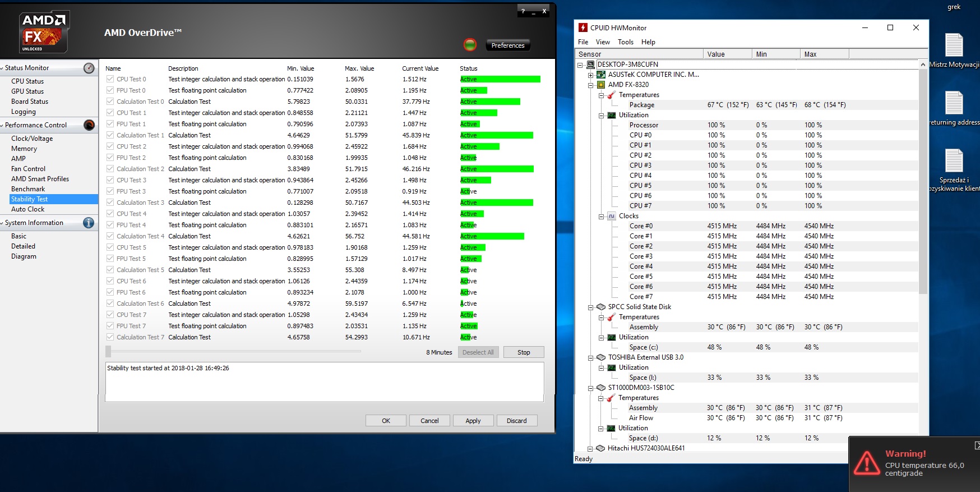Click the AMD FX-8320 processor icon
980x492 pixels.
[x=601, y=85]
